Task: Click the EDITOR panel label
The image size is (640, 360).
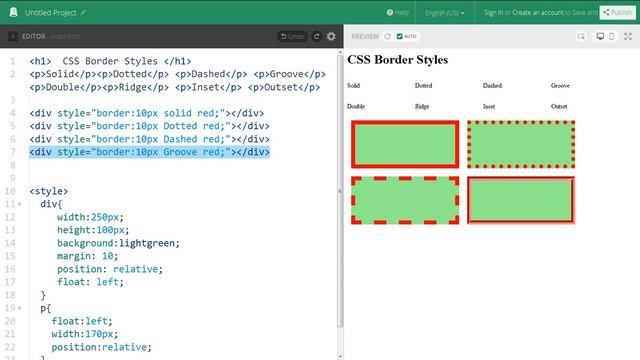Action: click(x=33, y=36)
